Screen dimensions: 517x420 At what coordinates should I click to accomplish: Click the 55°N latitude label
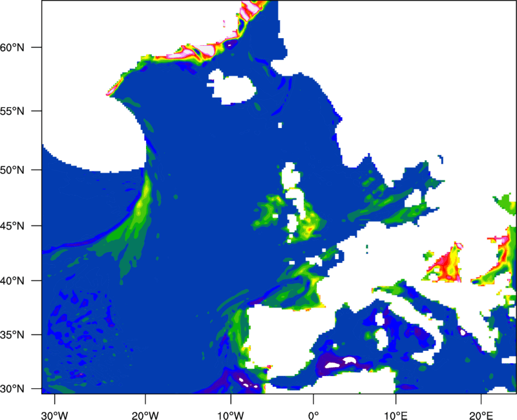(12, 111)
